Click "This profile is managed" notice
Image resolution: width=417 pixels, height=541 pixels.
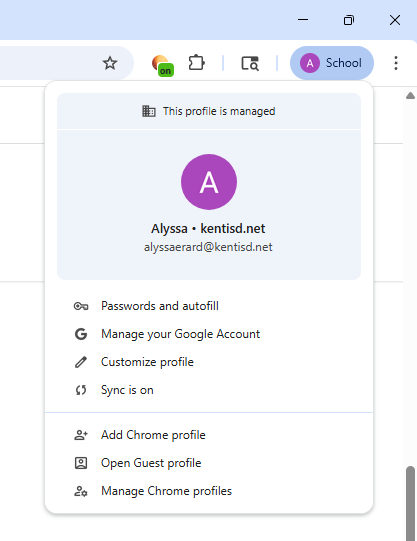point(209,111)
